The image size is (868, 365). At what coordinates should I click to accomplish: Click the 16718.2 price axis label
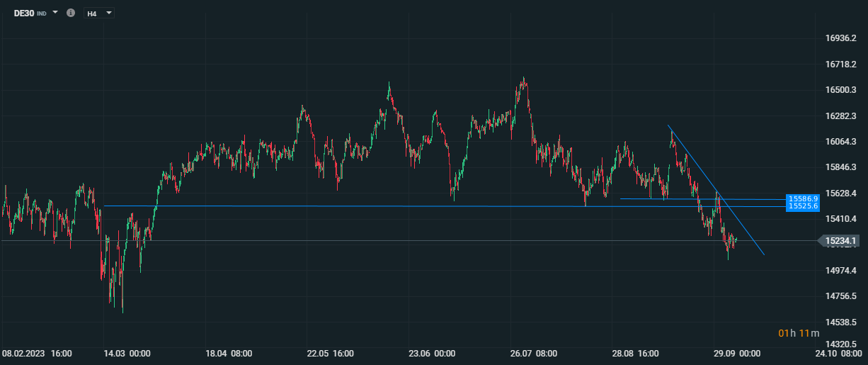(840, 64)
